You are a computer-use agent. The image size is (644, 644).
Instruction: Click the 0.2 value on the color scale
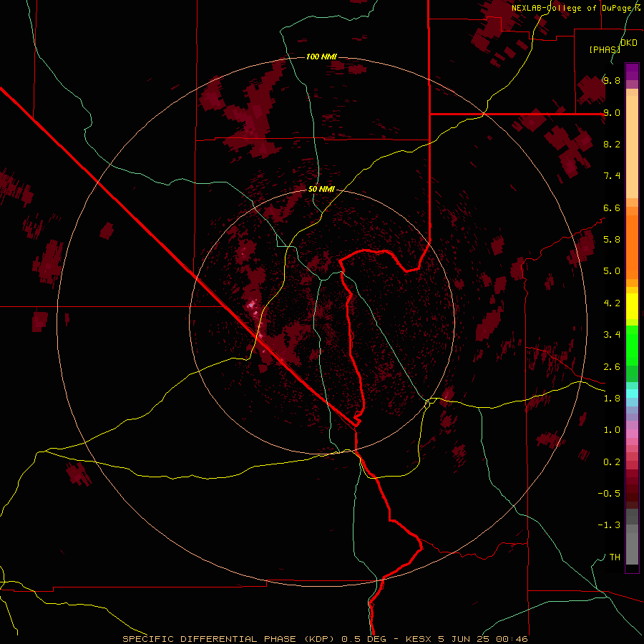click(x=612, y=462)
